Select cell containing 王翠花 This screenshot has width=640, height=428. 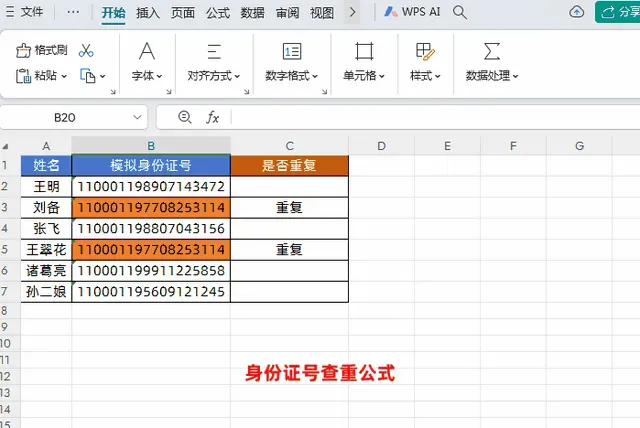coord(46,250)
